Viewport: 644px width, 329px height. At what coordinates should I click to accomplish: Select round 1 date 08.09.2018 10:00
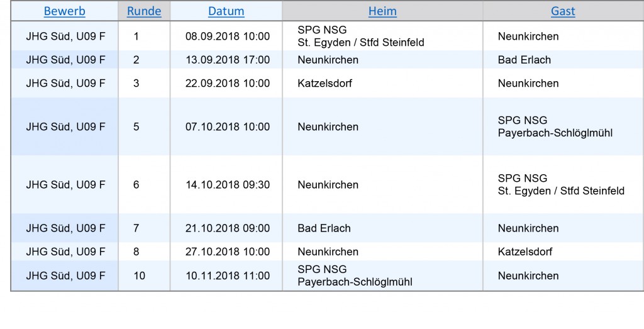pyautogui.click(x=228, y=36)
